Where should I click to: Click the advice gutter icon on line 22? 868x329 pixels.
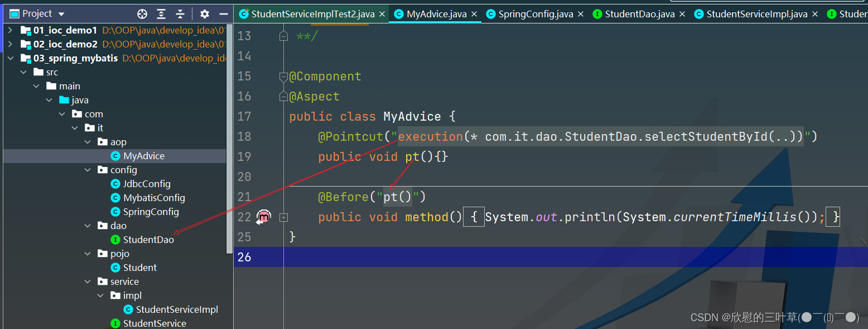pyautogui.click(x=263, y=217)
